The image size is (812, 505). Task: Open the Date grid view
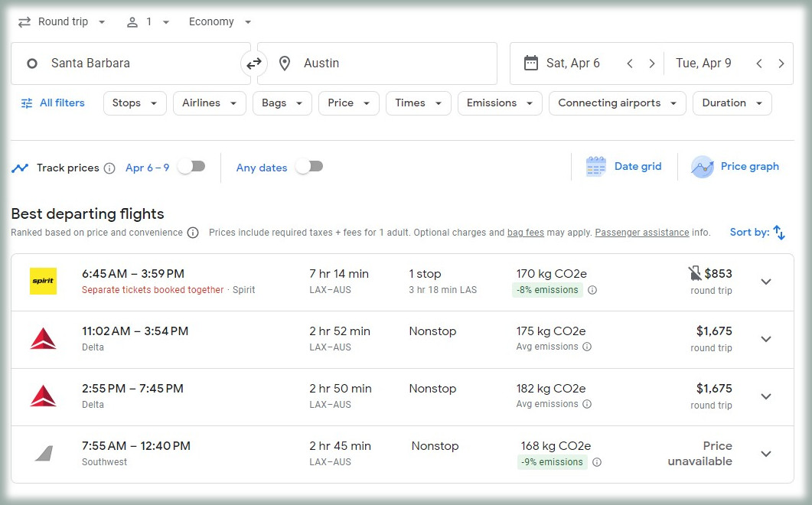click(623, 167)
